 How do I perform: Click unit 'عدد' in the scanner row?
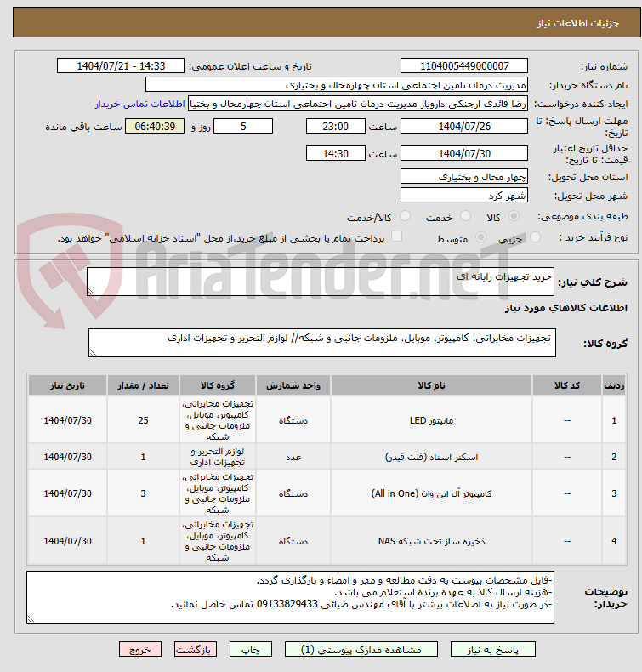[x=293, y=457]
